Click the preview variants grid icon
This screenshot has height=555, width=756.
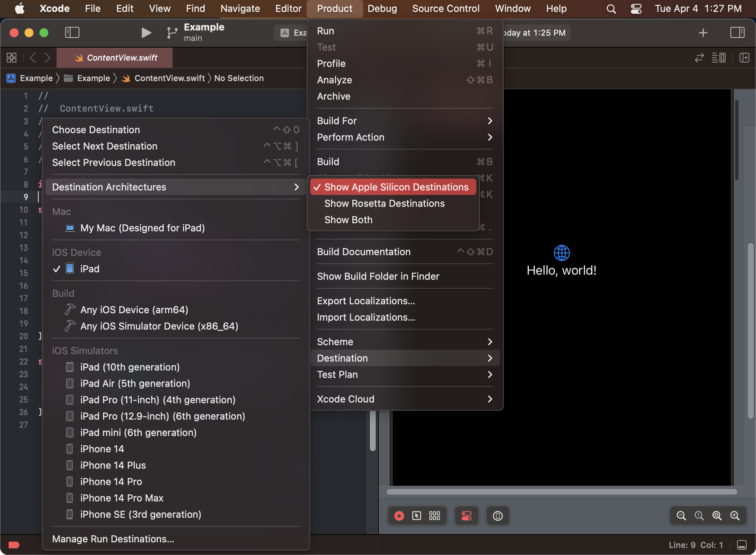pos(435,516)
